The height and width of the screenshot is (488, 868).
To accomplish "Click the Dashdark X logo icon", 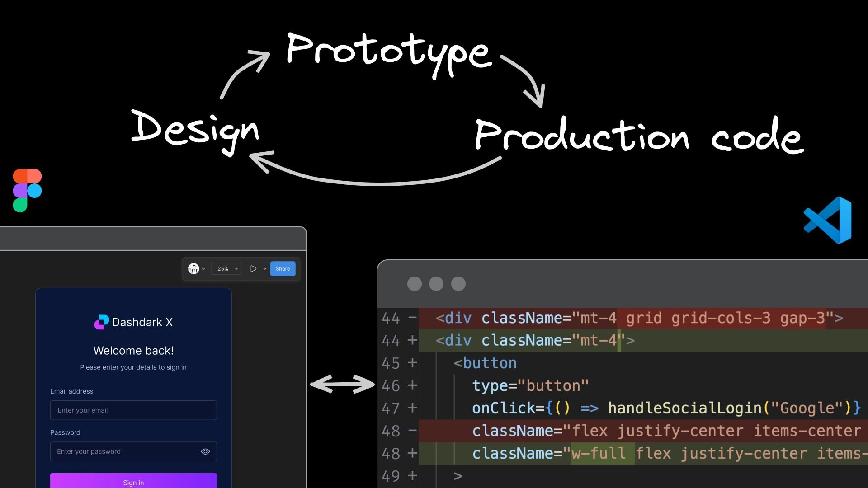I will coord(102,322).
